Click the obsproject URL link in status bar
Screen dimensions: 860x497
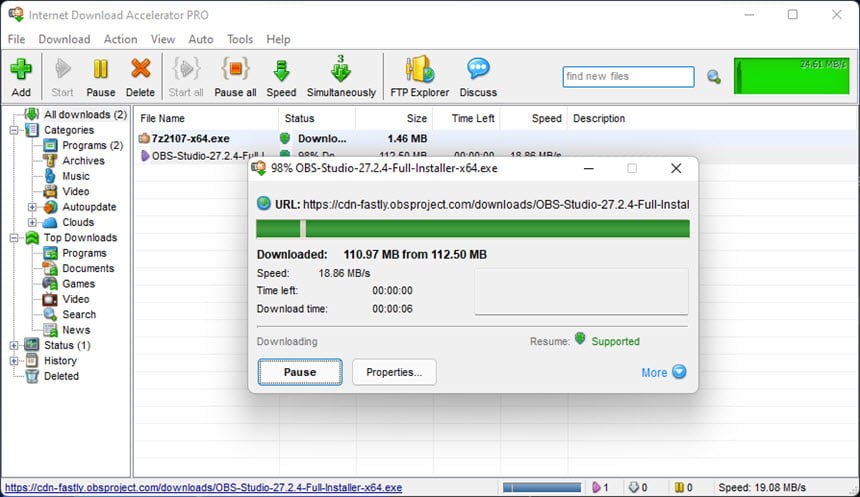[203, 487]
